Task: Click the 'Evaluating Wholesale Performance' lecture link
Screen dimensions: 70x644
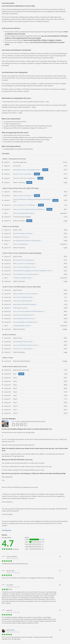Action: (x=24, y=318)
